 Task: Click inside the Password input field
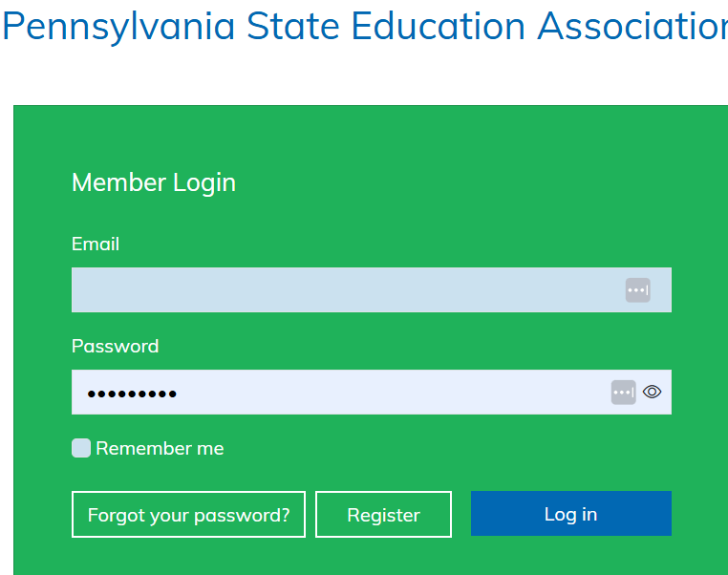(x=382, y=392)
